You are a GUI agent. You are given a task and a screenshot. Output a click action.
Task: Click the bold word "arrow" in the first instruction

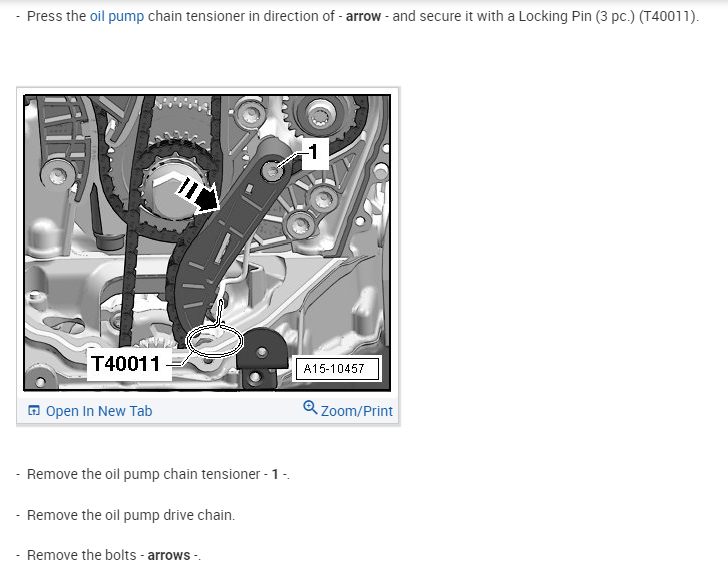tap(363, 16)
